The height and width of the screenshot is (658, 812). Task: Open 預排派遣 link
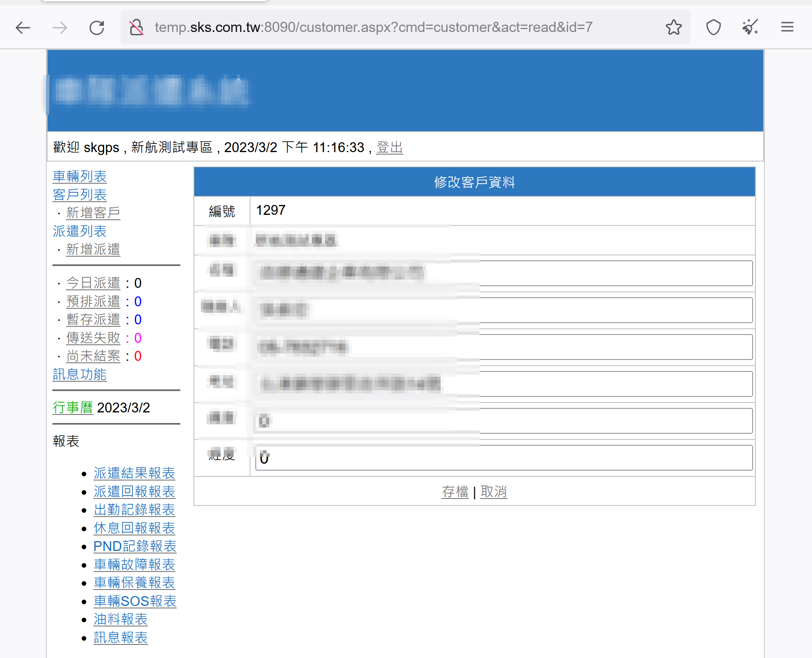coord(93,301)
